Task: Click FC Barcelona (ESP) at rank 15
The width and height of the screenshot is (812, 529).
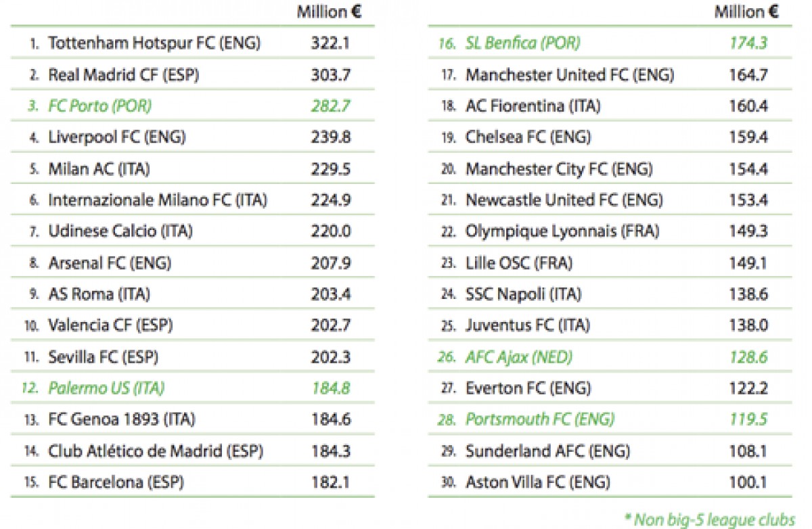Action: pos(116,482)
